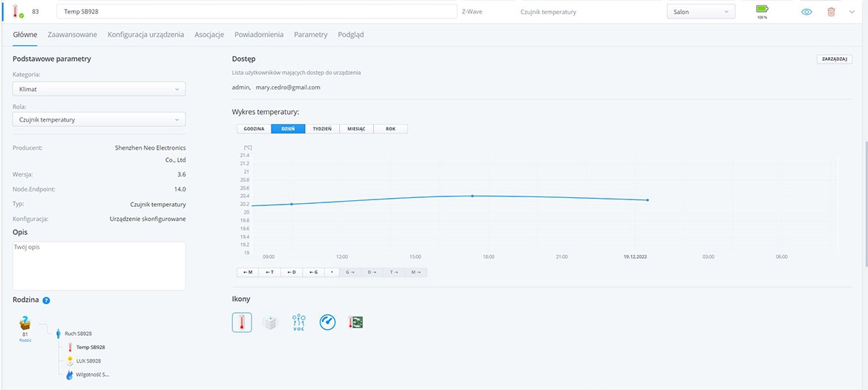Screen dimensions: 868x390
Task: Open the Salon room dropdown
Action: 700,12
